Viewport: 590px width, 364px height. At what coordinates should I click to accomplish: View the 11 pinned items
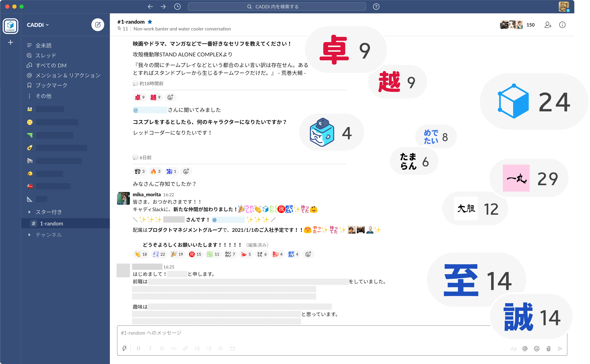pos(123,29)
